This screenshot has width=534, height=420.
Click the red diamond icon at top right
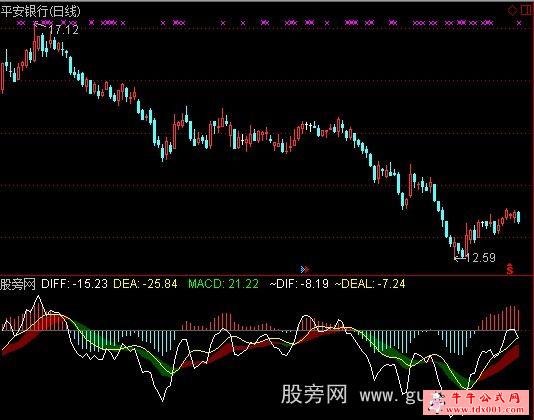click(x=512, y=10)
